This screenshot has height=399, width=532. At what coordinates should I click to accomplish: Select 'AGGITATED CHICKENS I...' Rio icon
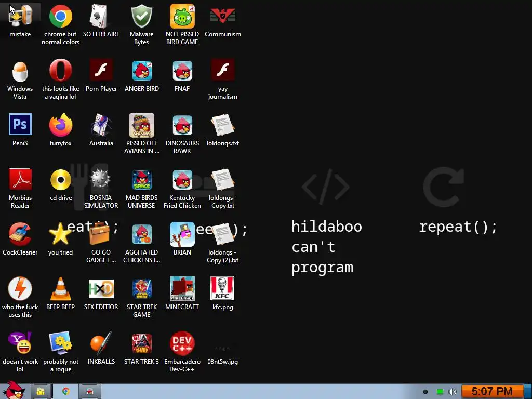142,234
